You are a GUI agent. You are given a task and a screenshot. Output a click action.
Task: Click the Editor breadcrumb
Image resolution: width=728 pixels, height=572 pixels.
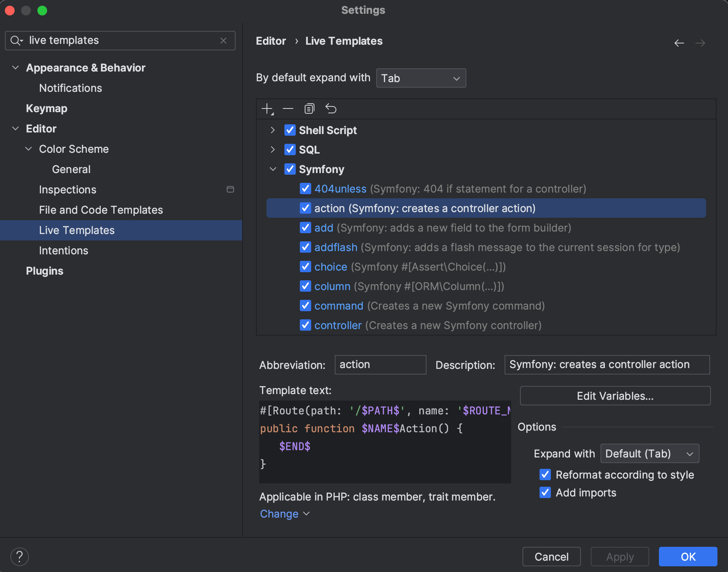coord(271,41)
